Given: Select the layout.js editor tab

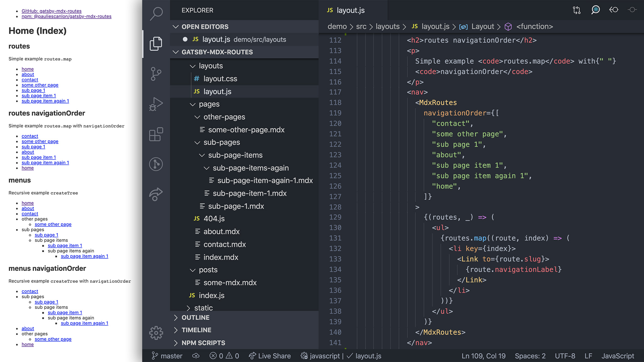Looking at the screenshot, I should click(353, 10).
